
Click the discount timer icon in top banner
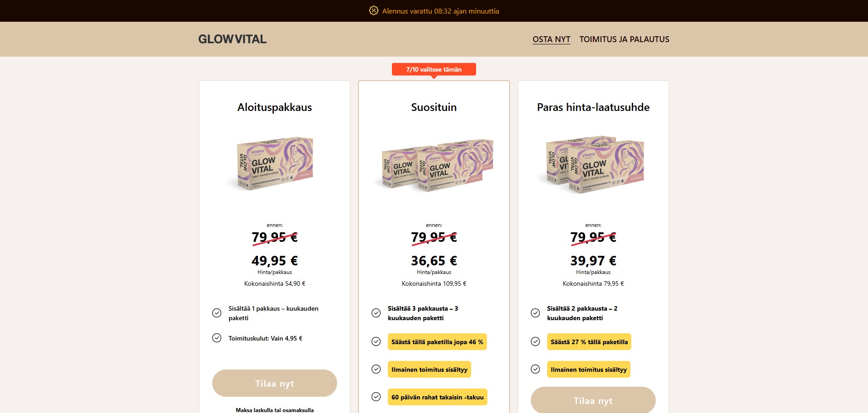pos(373,10)
